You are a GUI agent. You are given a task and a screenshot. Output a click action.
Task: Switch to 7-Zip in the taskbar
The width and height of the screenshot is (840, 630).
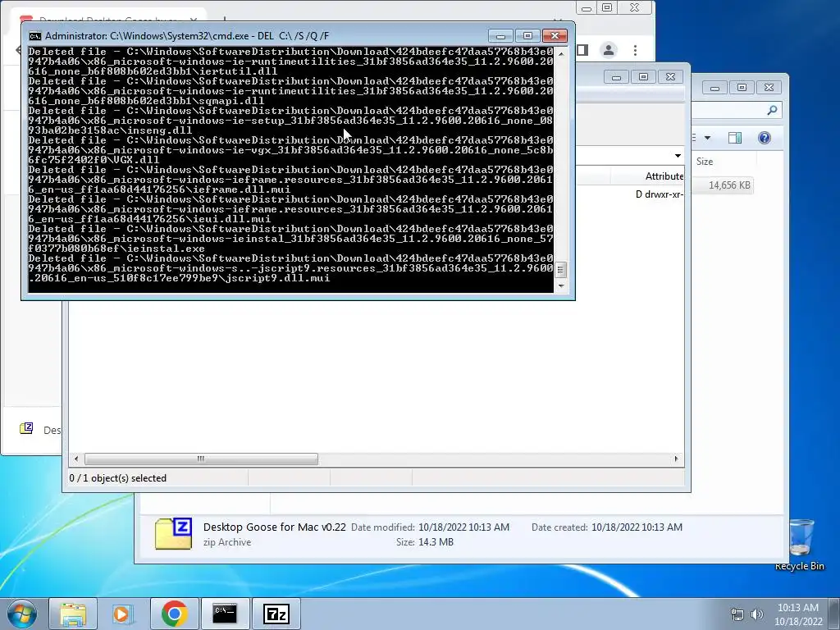point(276,614)
